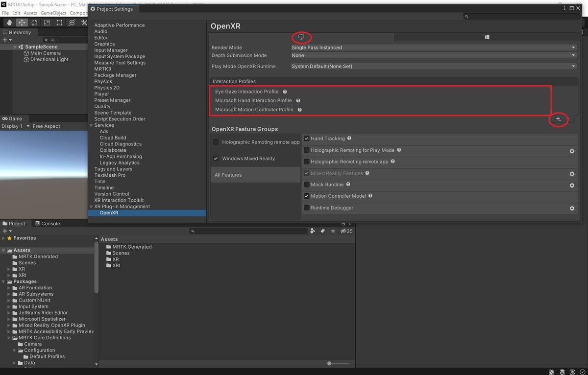Collapse XR Plug-in Management in settings list
This screenshot has width=588, height=375.
click(x=91, y=207)
